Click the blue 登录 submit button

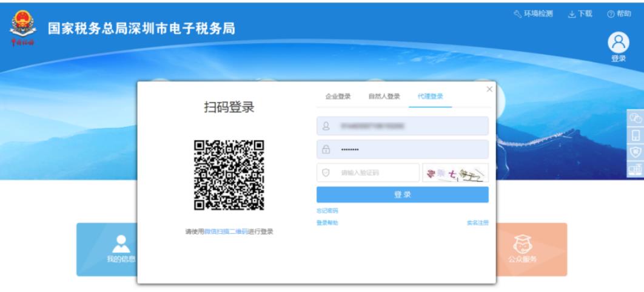[402, 194]
